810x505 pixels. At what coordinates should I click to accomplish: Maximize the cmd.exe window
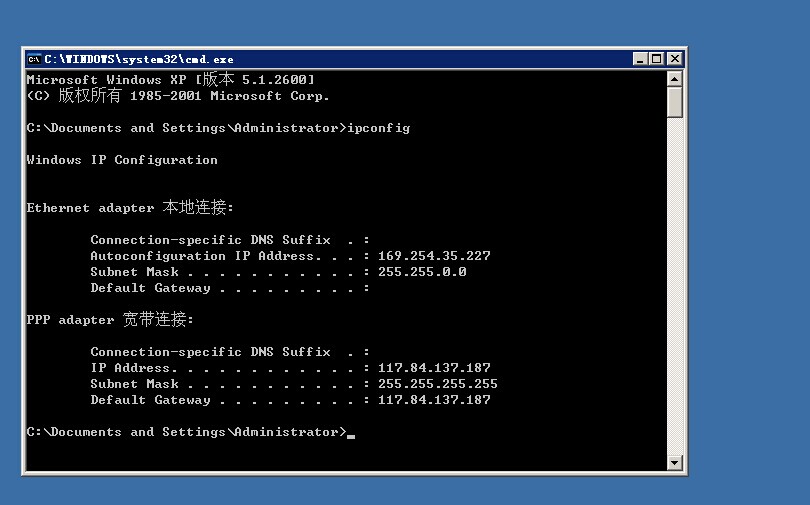click(657, 59)
